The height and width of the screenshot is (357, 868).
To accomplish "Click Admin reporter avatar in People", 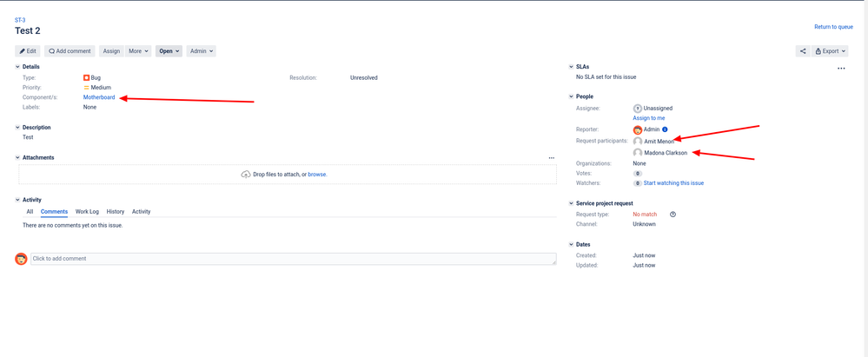I will [x=638, y=130].
